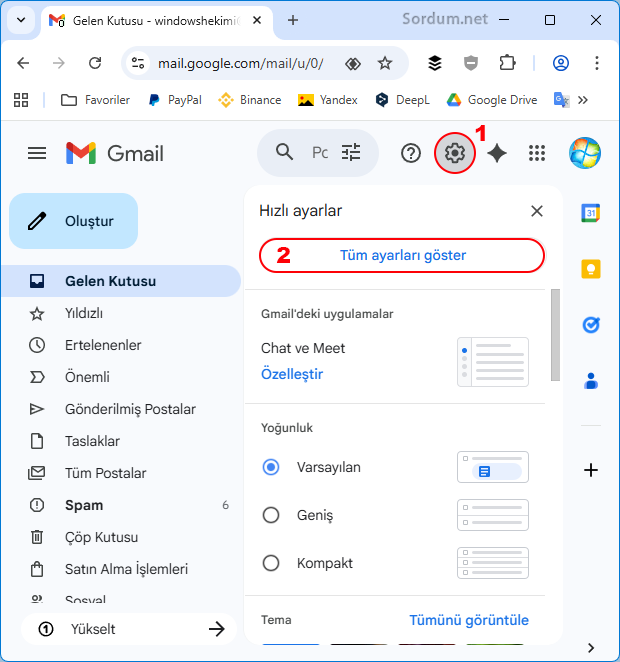Click the shield extension icon
The width and height of the screenshot is (620, 662).
tap(471, 63)
